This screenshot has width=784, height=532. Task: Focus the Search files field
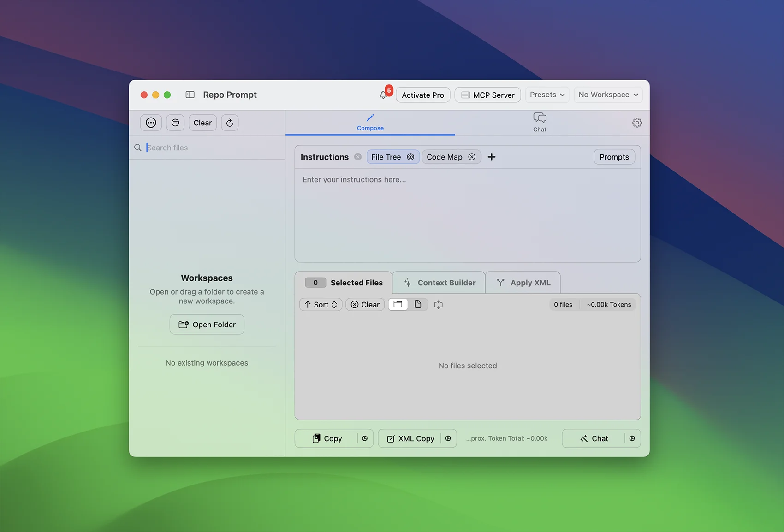point(207,148)
